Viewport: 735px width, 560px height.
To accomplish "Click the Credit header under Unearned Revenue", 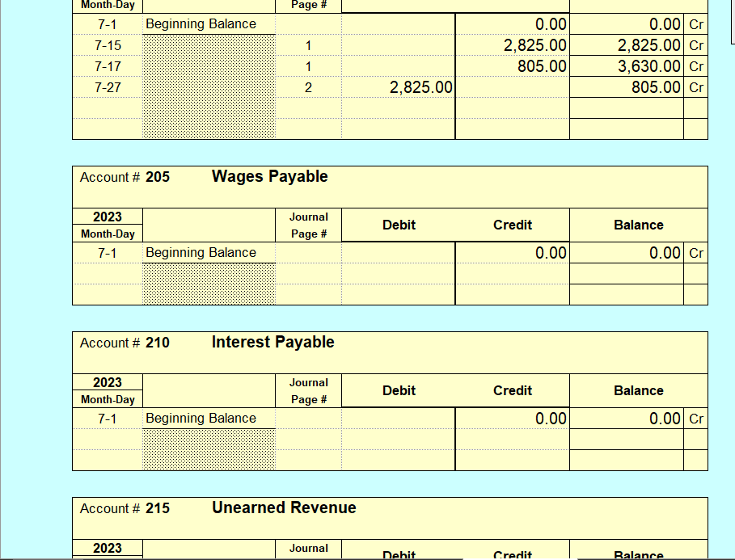I will point(512,554).
